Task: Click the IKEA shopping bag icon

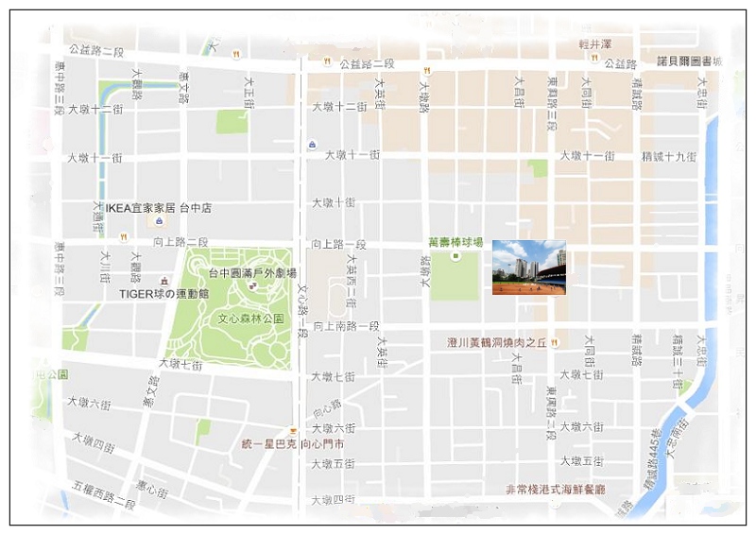Action: (x=159, y=221)
